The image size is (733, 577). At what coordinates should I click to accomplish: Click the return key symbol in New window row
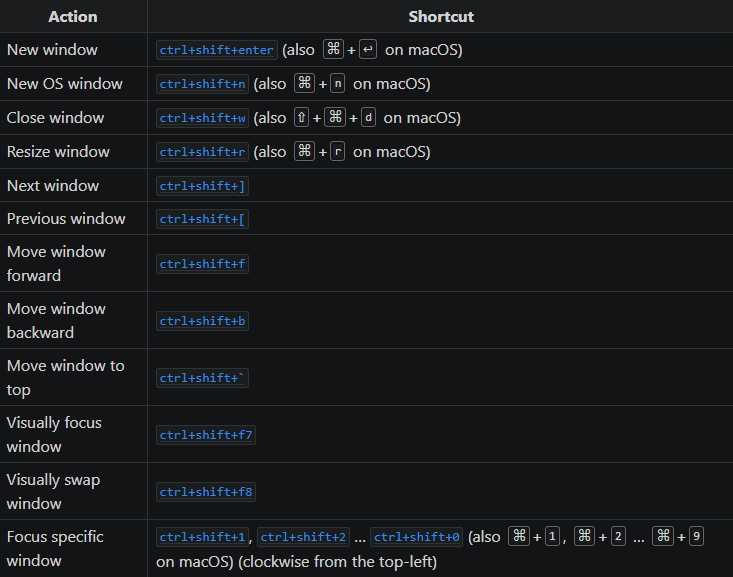point(368,50)
